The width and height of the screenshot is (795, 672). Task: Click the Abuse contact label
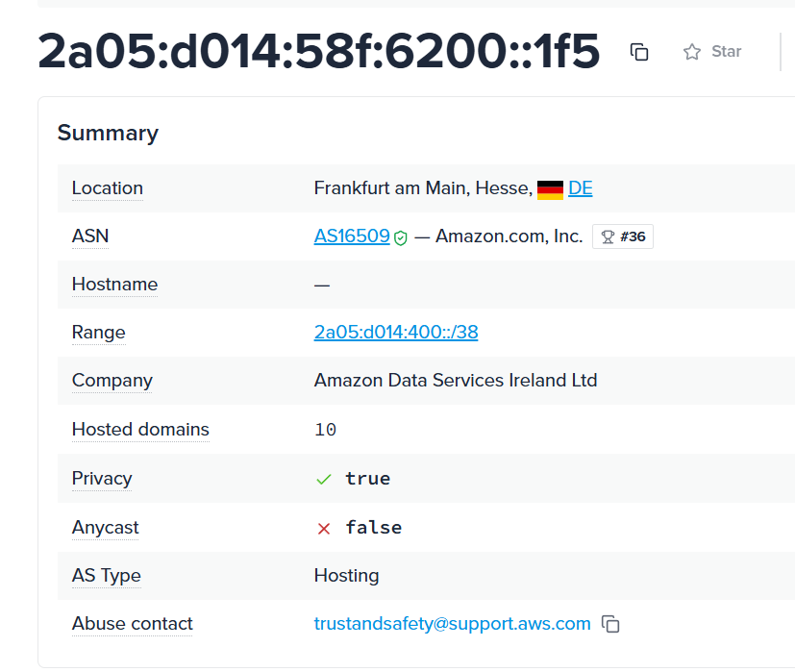(x=133, y=623)
